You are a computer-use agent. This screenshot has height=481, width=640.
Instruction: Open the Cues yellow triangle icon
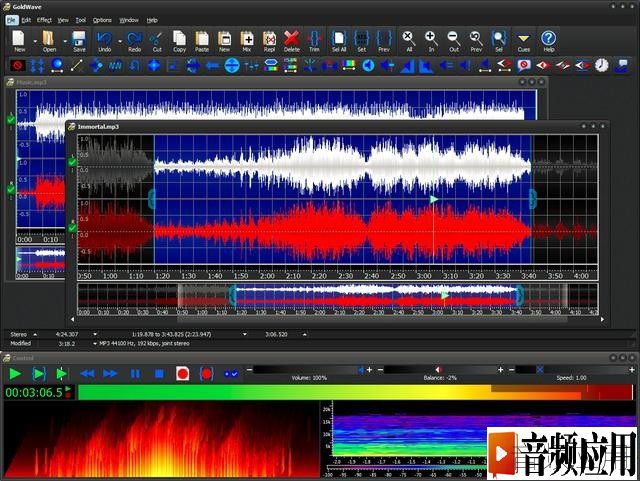524,41
